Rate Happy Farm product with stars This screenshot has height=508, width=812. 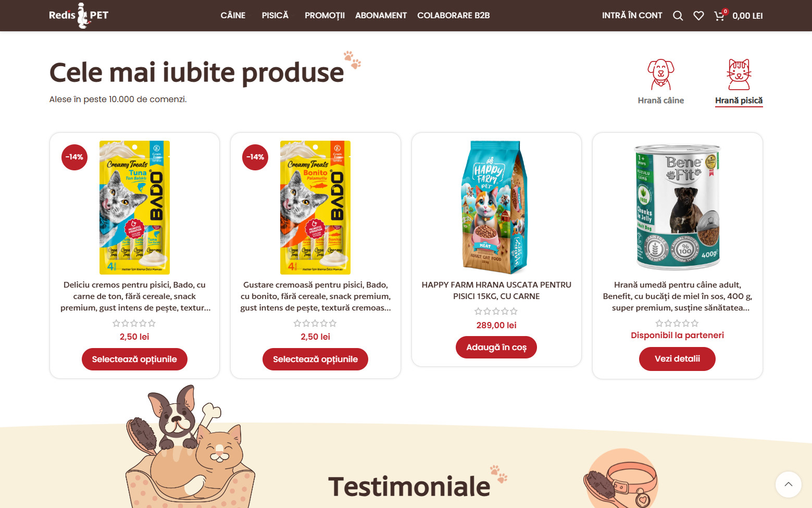pos(496,311)
